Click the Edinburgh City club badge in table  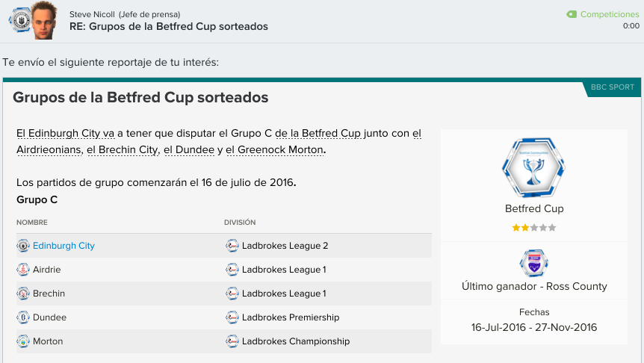(x=23, y=246)
